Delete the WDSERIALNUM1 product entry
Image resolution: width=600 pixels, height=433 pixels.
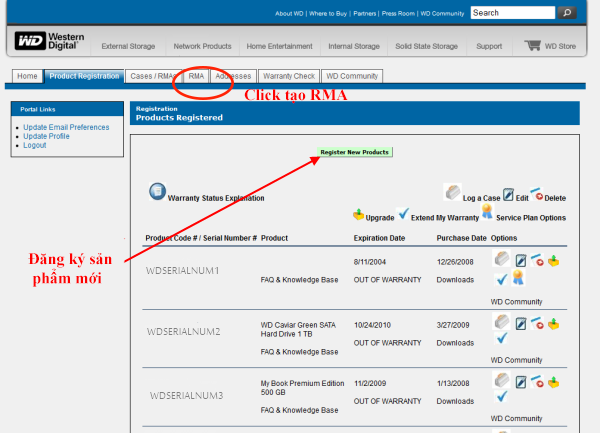tap(537, 259)
